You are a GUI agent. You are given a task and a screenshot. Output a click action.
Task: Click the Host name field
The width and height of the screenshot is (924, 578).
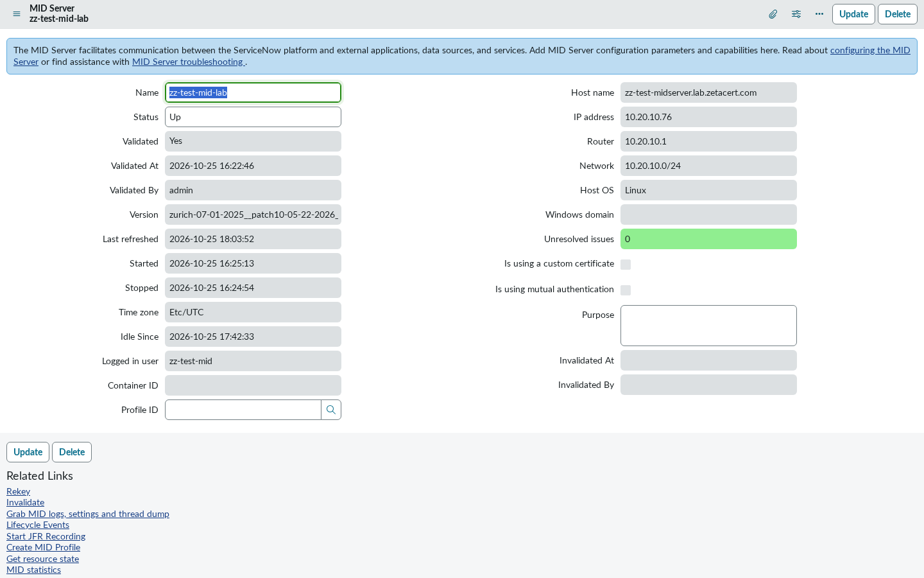708,92
